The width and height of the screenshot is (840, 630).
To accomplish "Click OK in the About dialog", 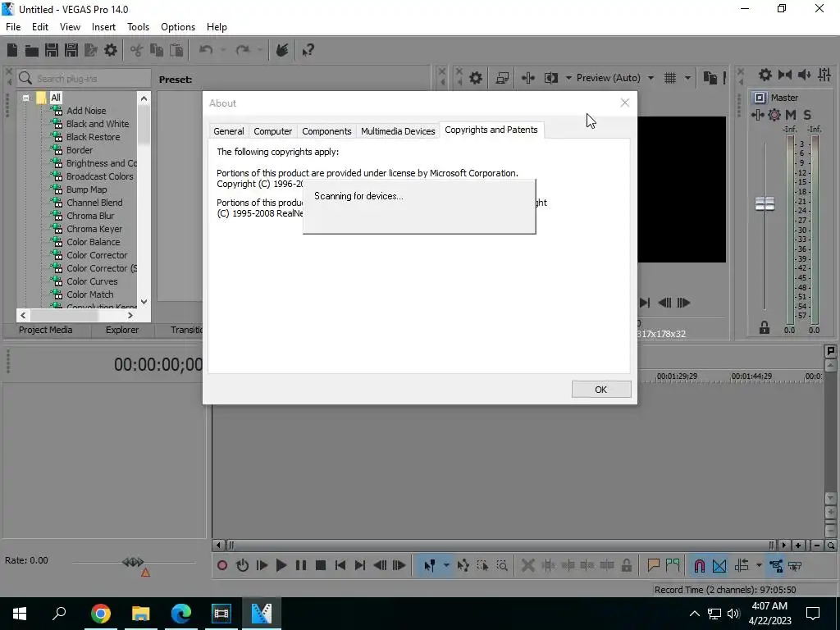I will [601, 390].
